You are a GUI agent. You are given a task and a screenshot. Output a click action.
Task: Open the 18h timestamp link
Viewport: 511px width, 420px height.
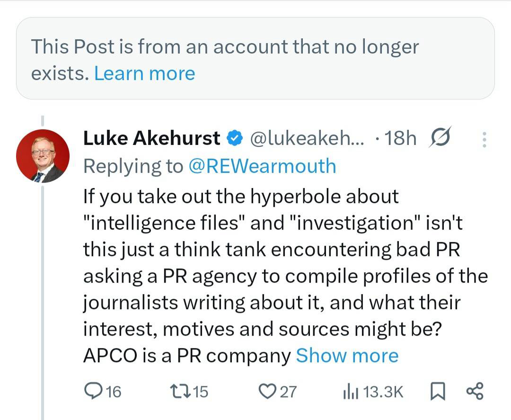pos(400,138)
